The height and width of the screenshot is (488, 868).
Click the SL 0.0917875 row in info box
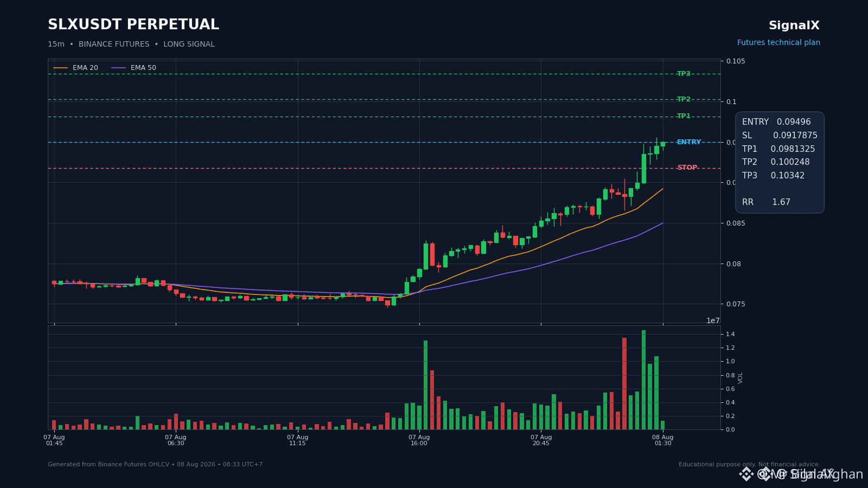pyautogui.click(x=780, y=136)
